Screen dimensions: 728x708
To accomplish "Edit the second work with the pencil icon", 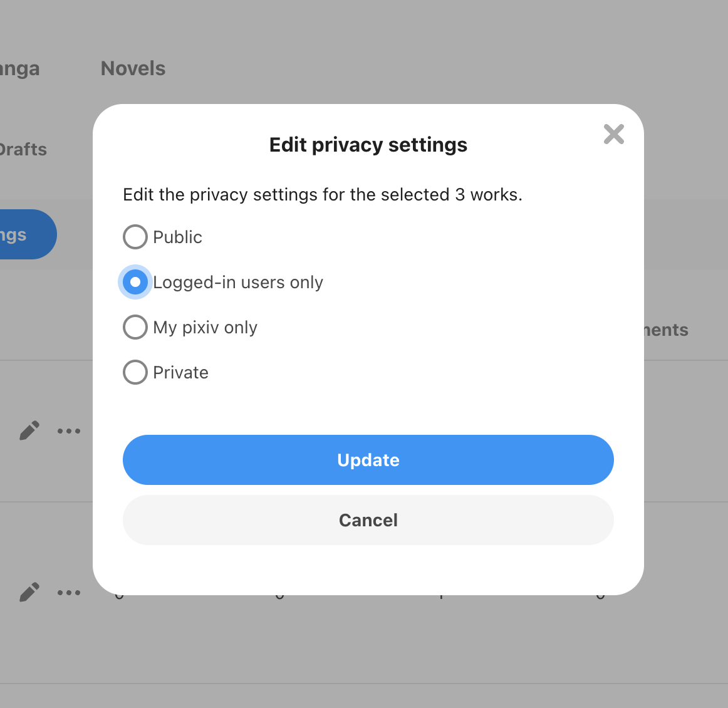I will tap(29, 592).
